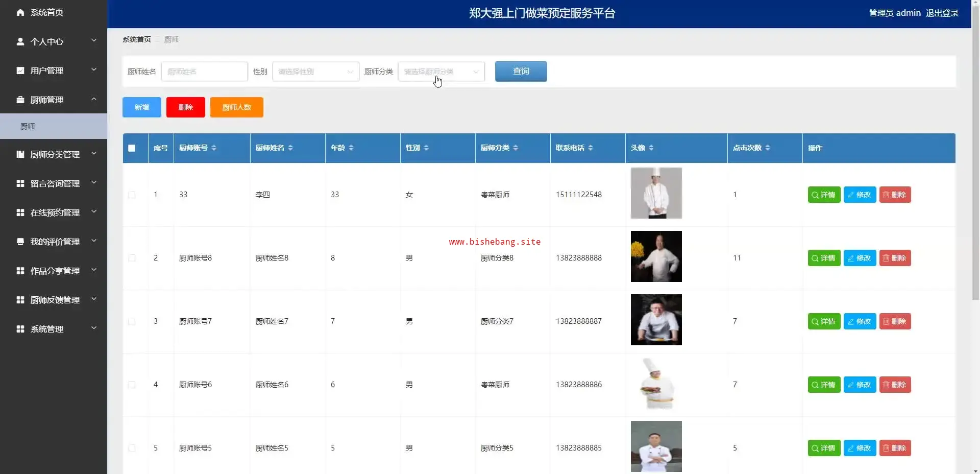Expand the 用户管理 menu chevron

94,69
